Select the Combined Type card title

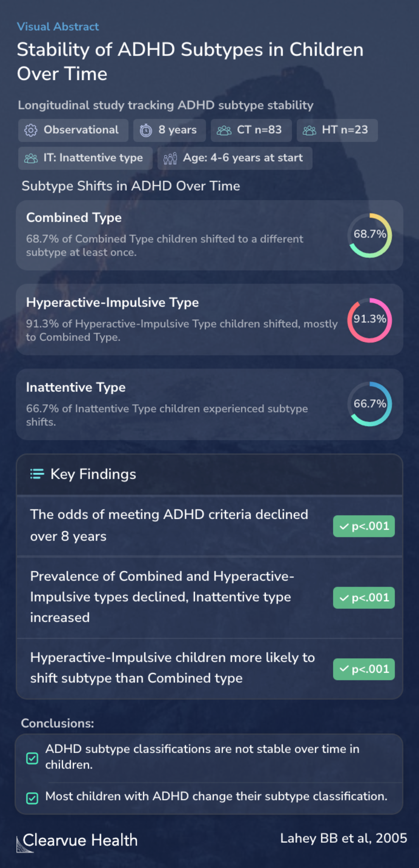click(74, 217)
